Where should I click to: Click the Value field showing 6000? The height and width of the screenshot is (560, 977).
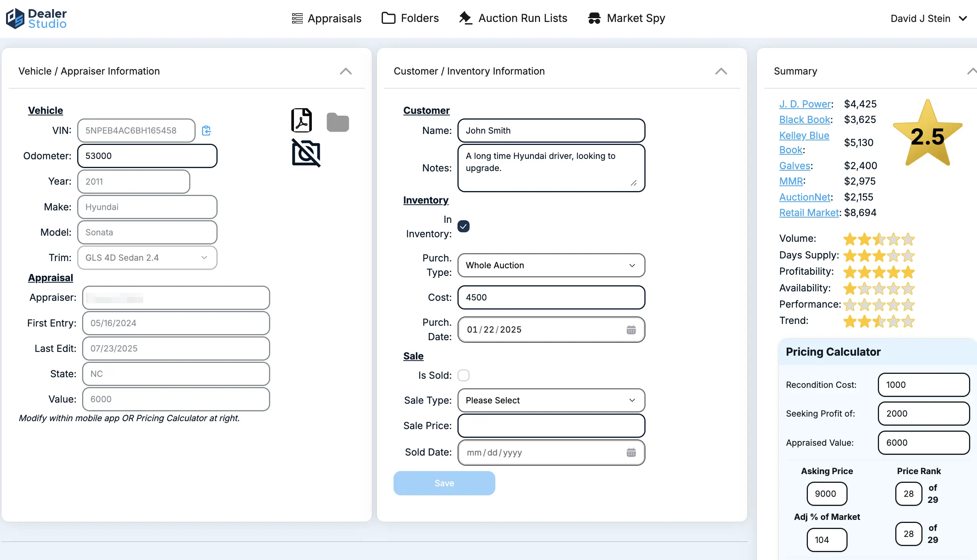pos(176,399)
